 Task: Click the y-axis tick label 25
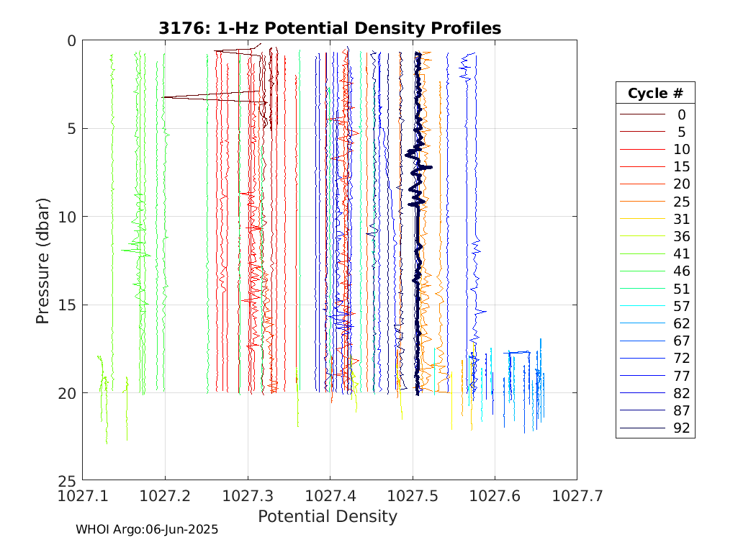pyautogui.click(x=68, y=481)
